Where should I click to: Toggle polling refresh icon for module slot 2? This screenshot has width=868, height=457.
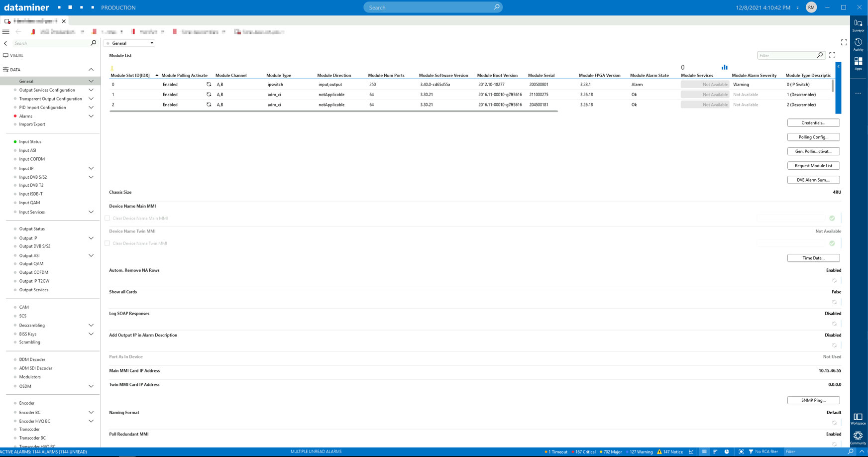point(209,105)
